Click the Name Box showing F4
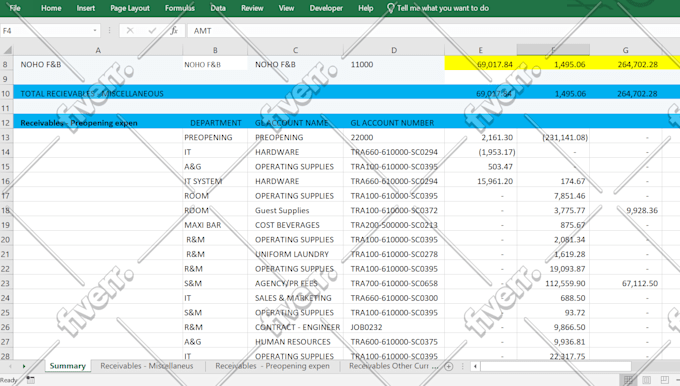 46,31
